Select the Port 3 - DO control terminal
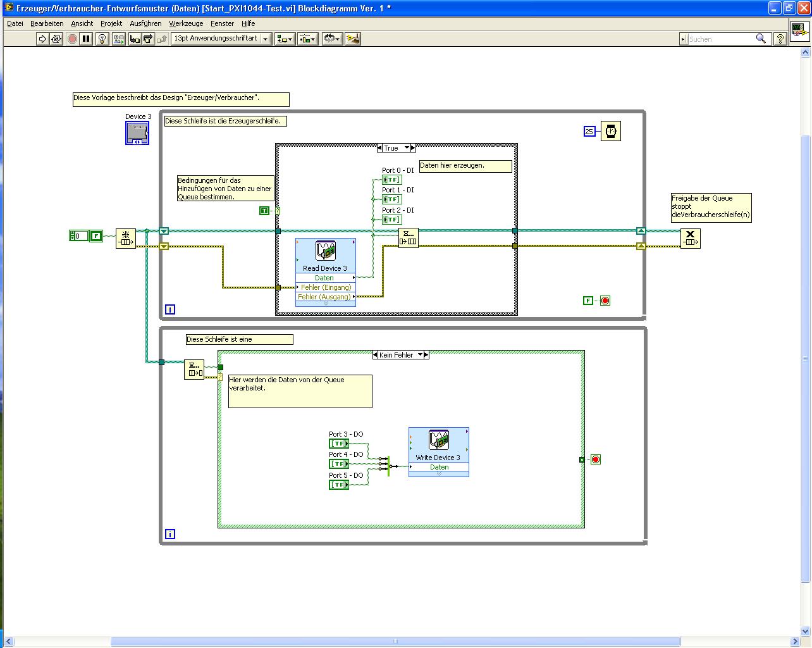812x648 pixels. click(x=339, y=444)
